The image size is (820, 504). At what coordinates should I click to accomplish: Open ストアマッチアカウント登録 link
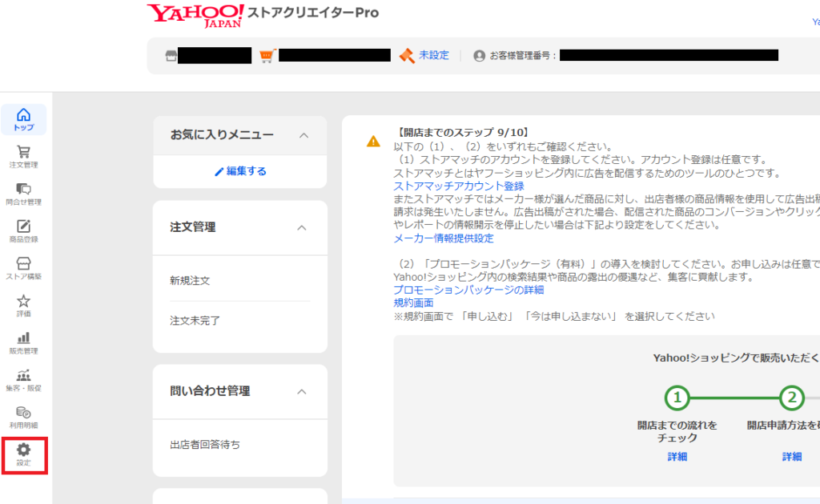[458, 186]
